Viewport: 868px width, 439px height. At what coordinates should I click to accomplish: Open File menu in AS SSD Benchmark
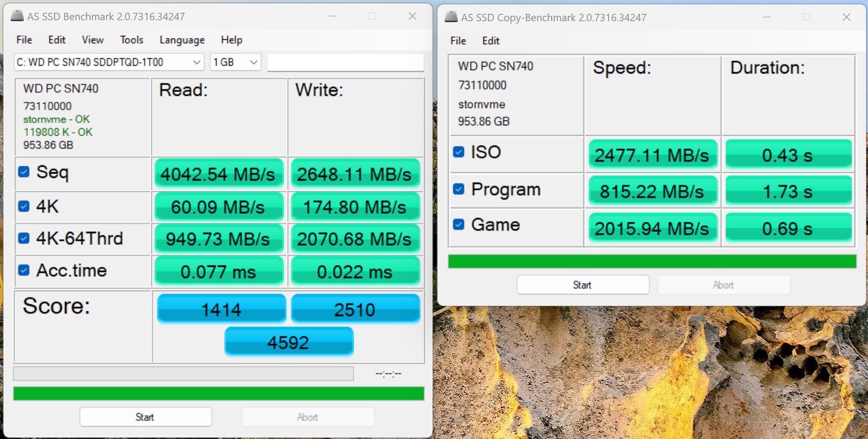[24, 40]
